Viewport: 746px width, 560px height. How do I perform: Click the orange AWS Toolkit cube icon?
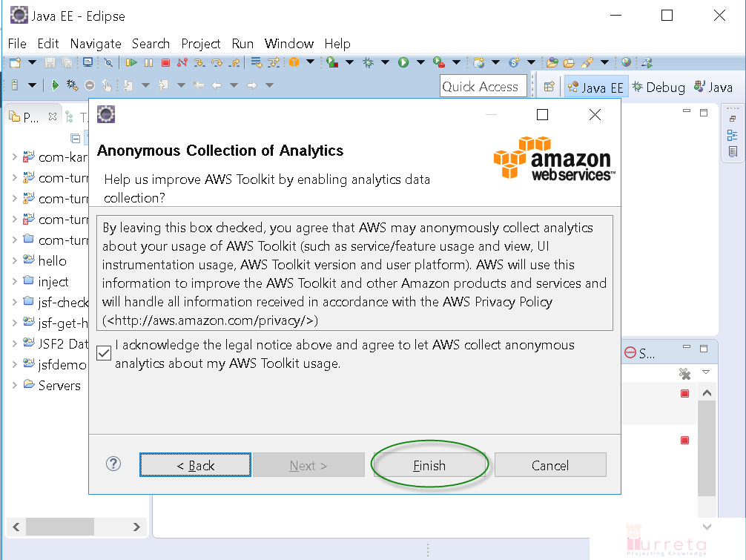point(294,62)
